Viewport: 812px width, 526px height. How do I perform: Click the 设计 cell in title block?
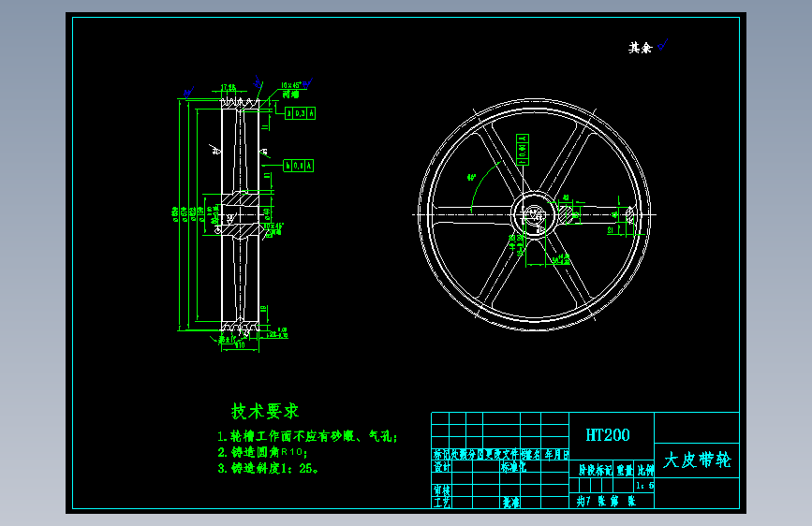coord(442,467)
